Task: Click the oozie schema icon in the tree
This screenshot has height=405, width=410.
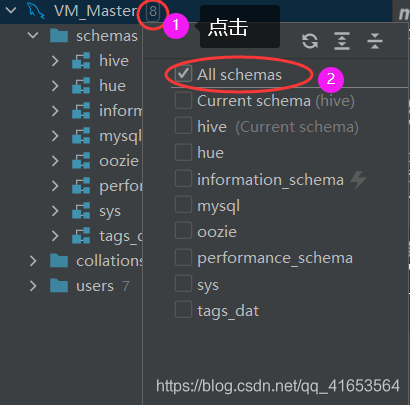Action: click(x=81, y=161)
